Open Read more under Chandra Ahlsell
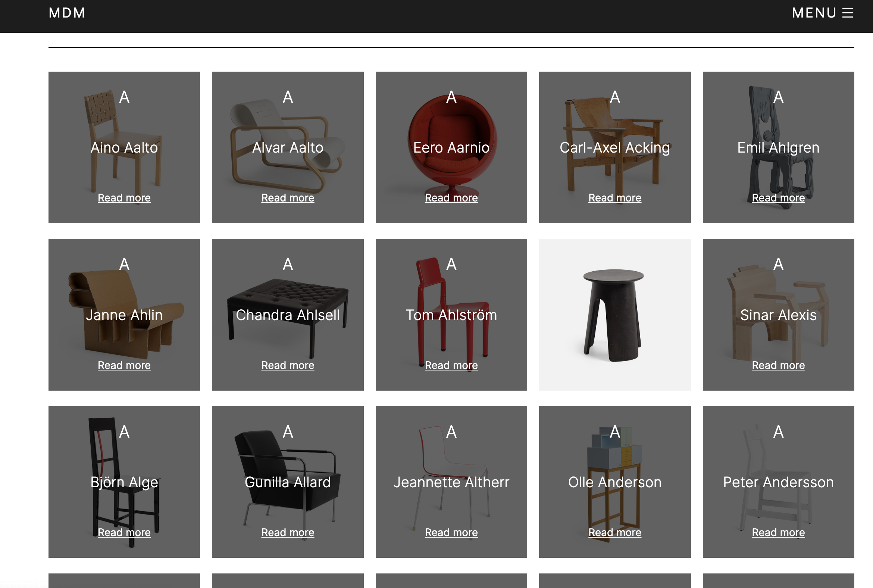The height and width of the screenshot is (588, 873). pyautogui.click(x=288, y=365)
